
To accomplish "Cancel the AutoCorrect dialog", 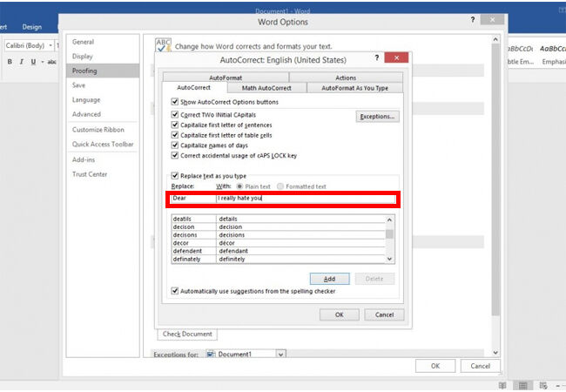I will point(384,314).
